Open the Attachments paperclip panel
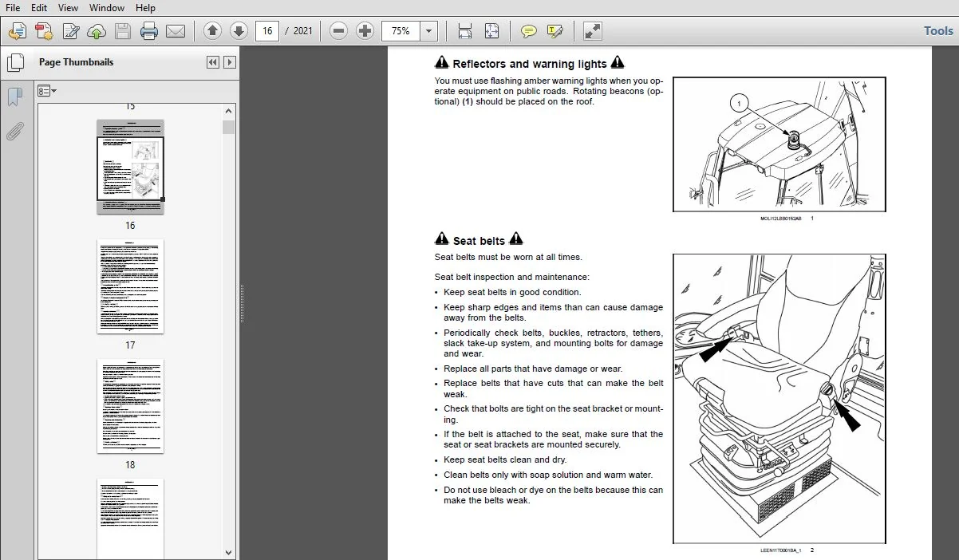 click(14, 132)
